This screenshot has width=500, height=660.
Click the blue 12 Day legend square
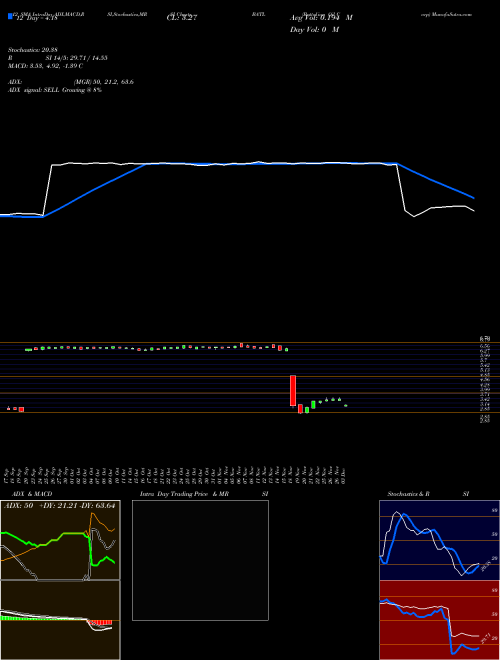pyautogui.click(x=10, y=16)
